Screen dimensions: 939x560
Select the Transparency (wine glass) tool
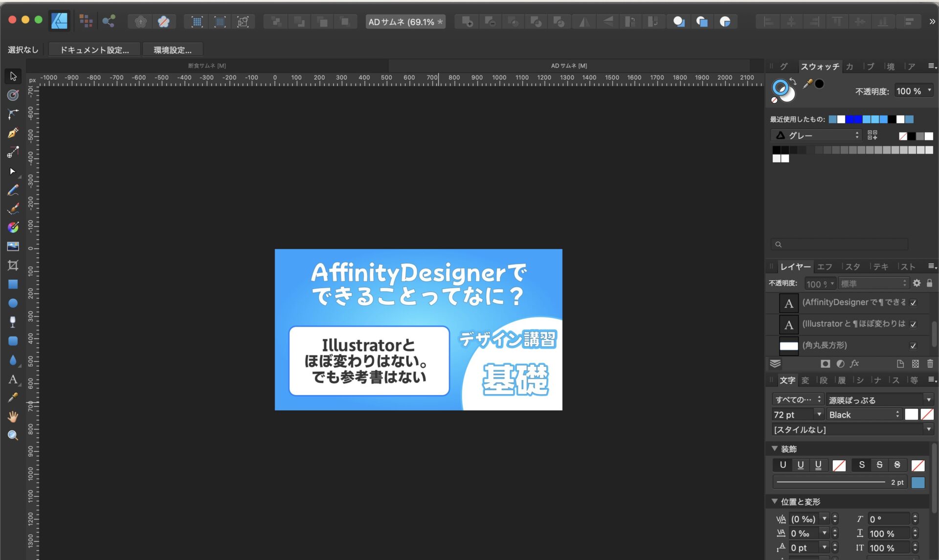coord(13,322)
